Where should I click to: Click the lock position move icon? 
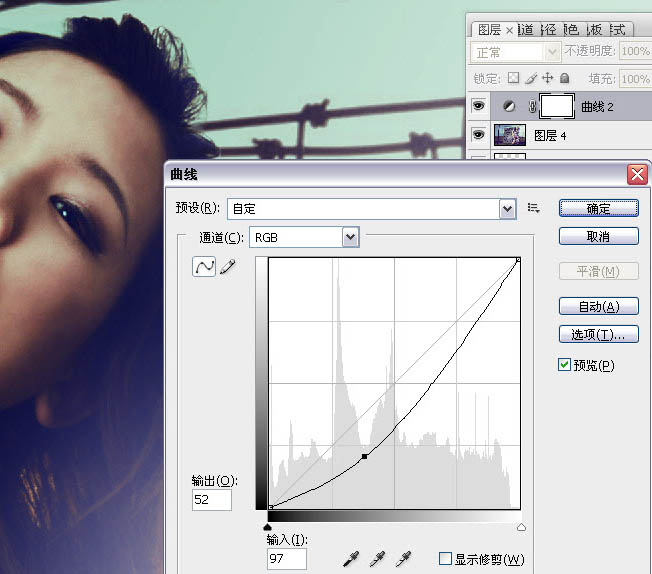coord(547,78)
